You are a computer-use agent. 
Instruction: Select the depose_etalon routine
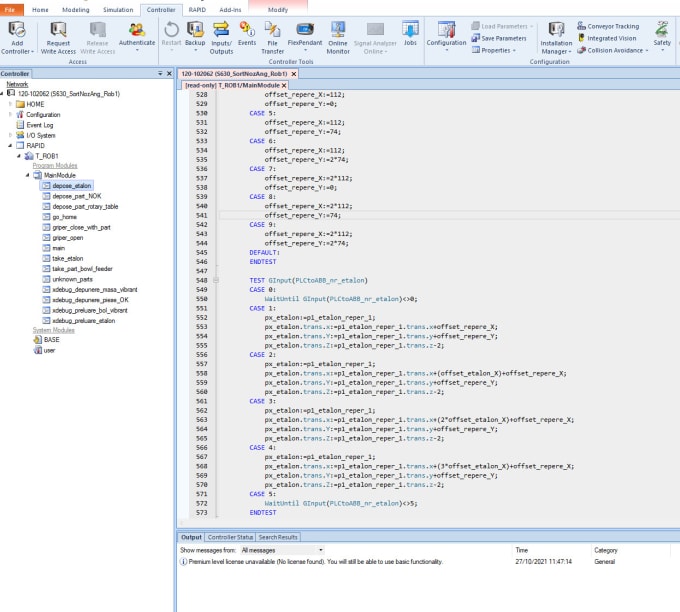click(x=67, y=186)
